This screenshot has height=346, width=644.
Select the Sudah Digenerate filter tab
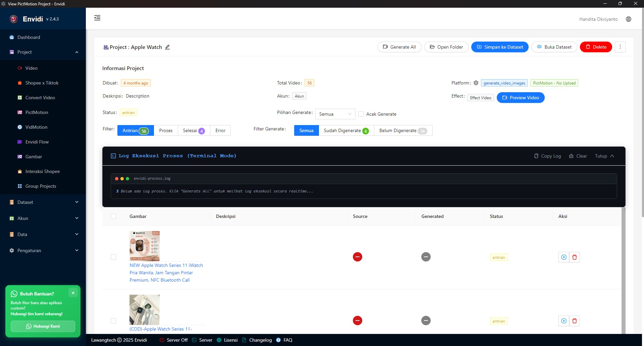[346, 130]
